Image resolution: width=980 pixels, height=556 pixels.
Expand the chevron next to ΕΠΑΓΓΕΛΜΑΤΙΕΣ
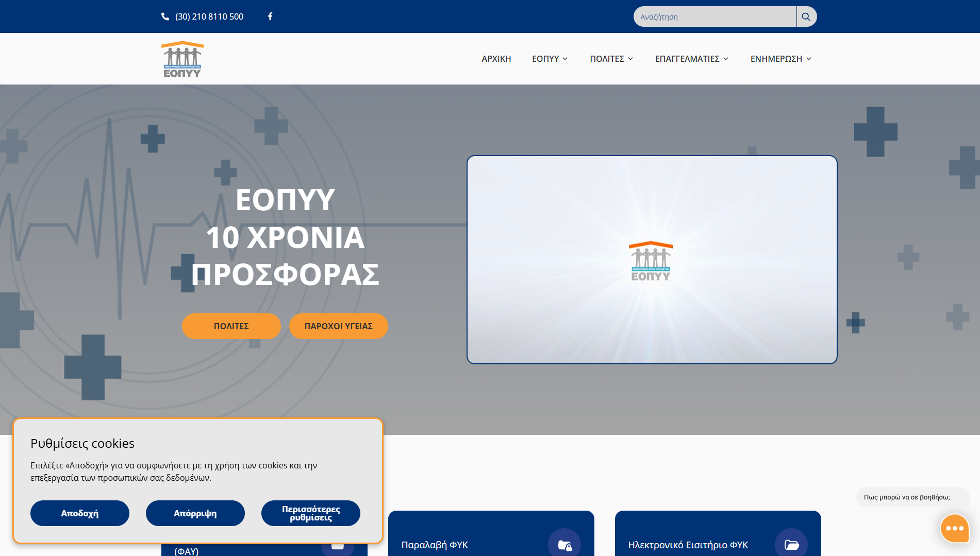726,59
